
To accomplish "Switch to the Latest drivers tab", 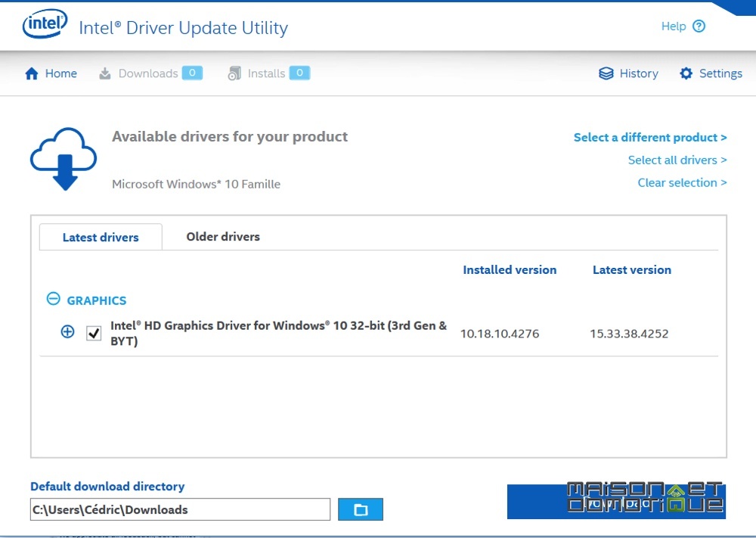I will tap(101, 237).
